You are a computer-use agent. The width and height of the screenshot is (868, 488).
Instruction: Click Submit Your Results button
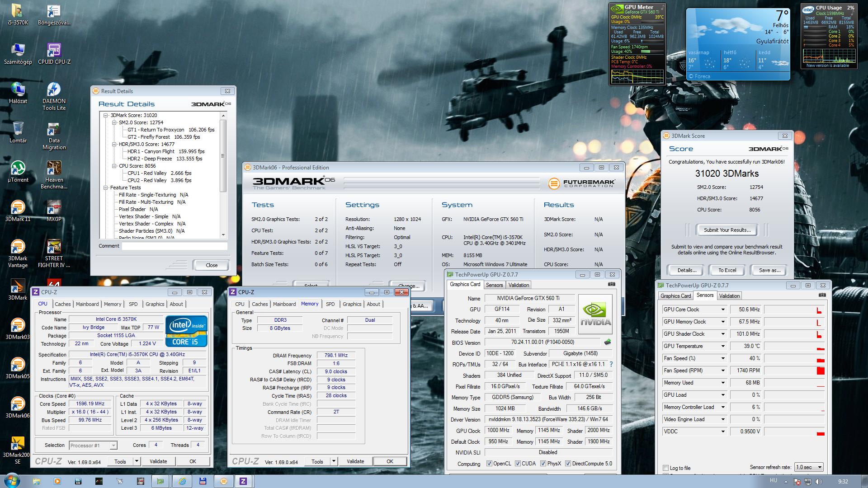(x=727, y=230)
